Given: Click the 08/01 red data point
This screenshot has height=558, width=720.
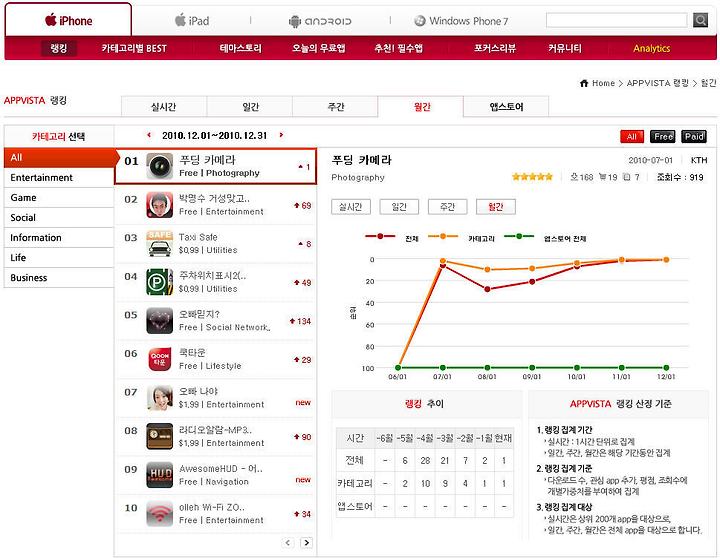Looking at the screenshot, I should (487, 289).
